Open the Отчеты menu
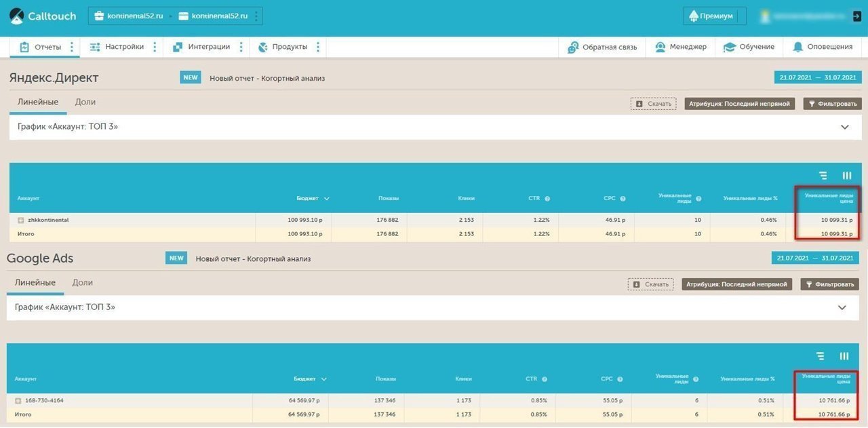 coord(41,47)
